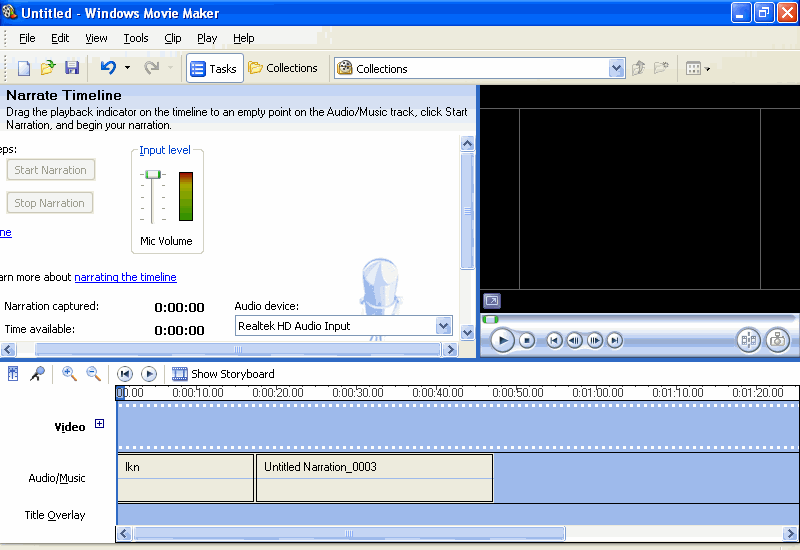Click the split clip icon in the preview monitor
The height and width of the screenshot is (550, 800).
click(x=748, y=340)
